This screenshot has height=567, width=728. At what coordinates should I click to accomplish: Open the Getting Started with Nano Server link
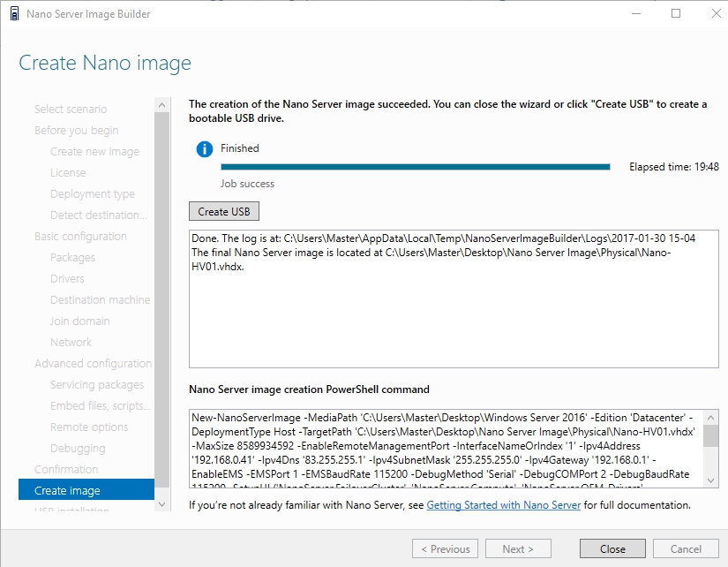pyautogui.click(x=503, y=505)
